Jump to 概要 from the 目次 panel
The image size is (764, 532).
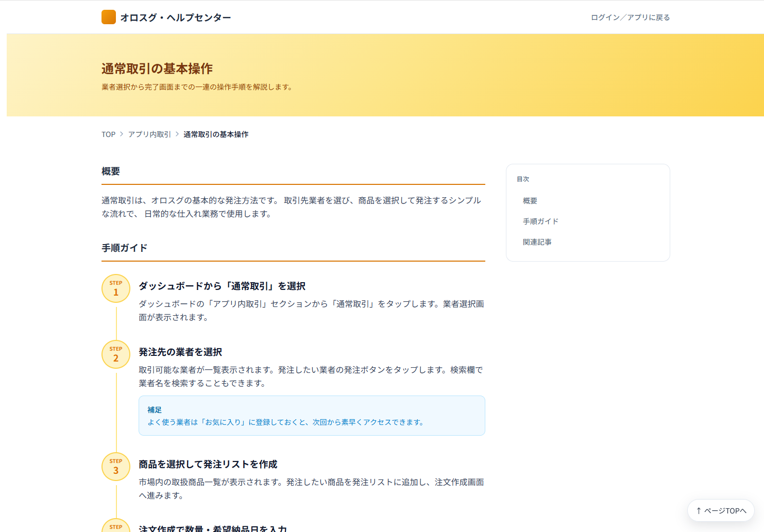pos(530,201)
